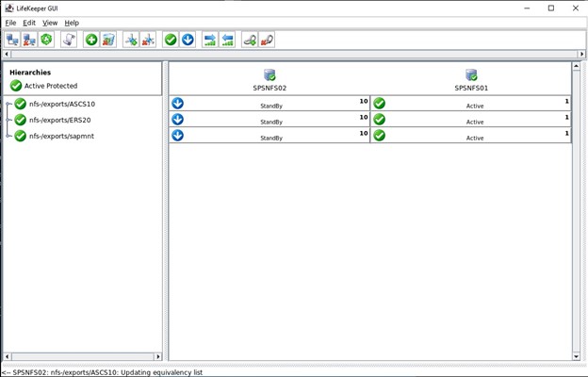Click SPSNFS02 server name label
This screenshot has width=588, height=377.
(269, 89)
